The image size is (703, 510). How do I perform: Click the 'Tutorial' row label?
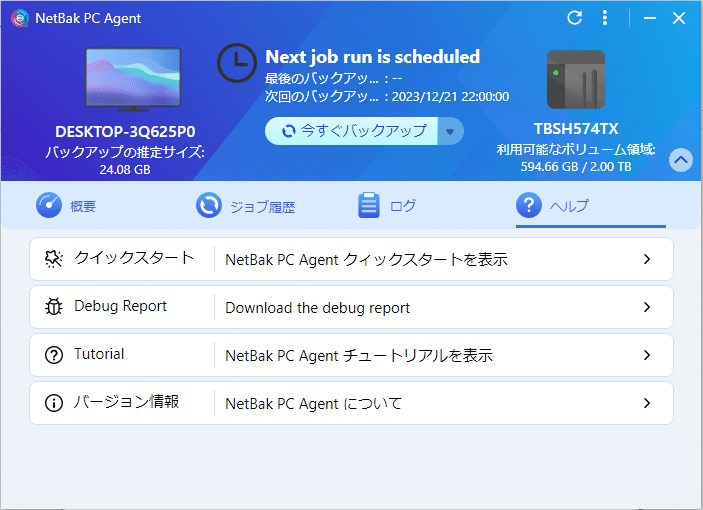[x=99, y=354]
